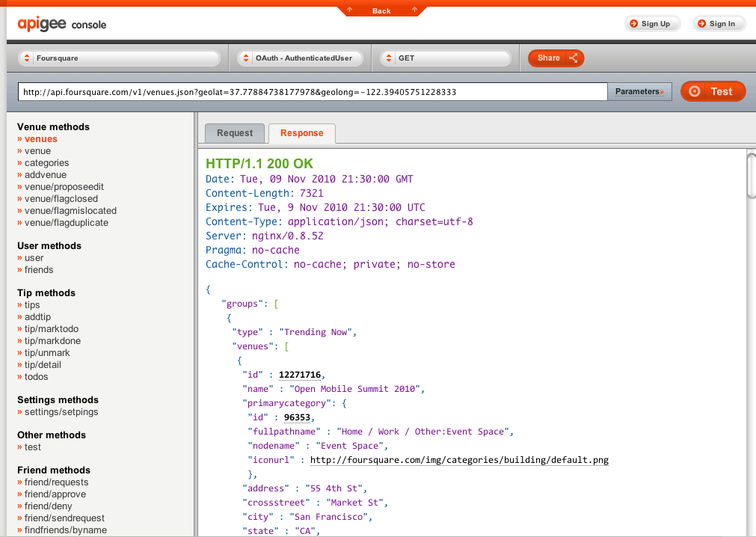Open the settings/setpings method
The image size is (756, 537).
pyautogui.click(x=61, y=412)
